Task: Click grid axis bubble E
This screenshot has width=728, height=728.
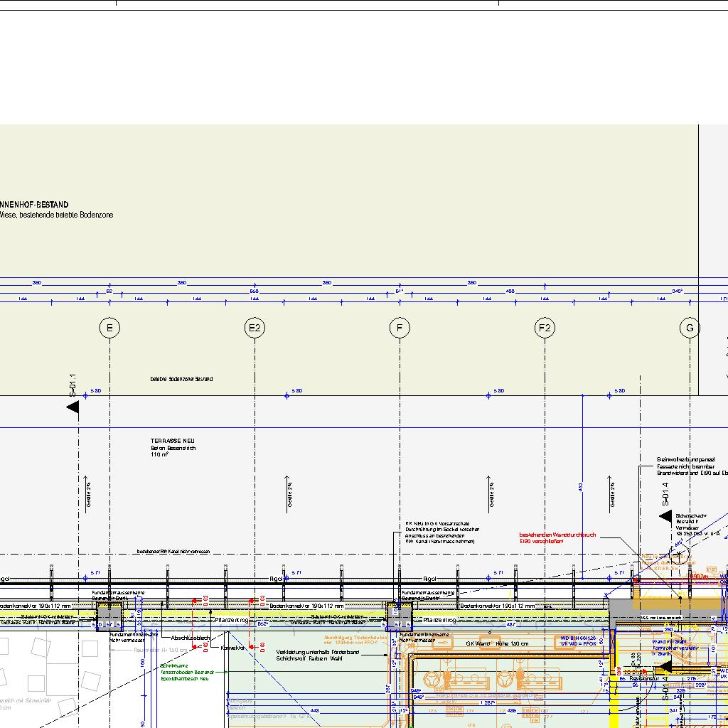Action: pos(109,328)
